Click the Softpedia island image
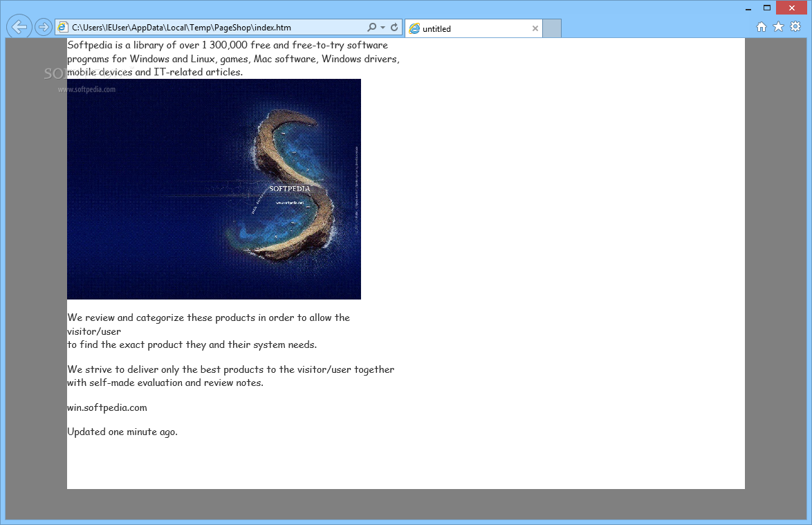812x525 pixels. (214, 189)
